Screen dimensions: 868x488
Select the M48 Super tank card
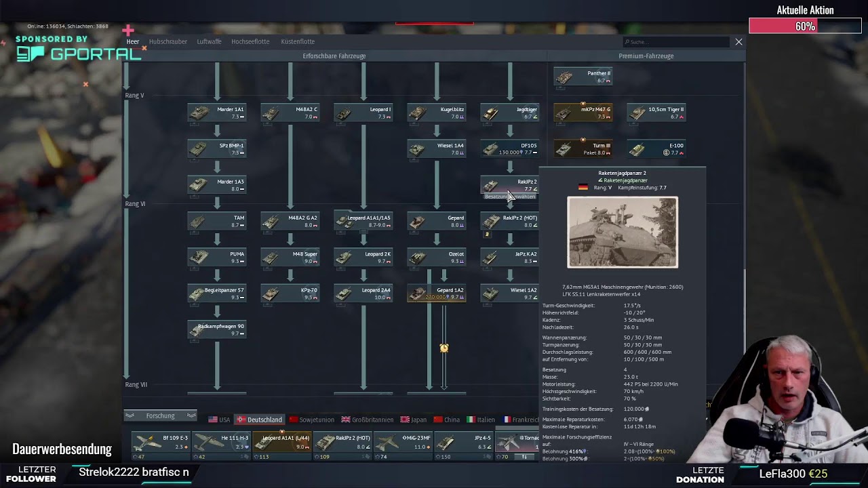click(290, 258)
